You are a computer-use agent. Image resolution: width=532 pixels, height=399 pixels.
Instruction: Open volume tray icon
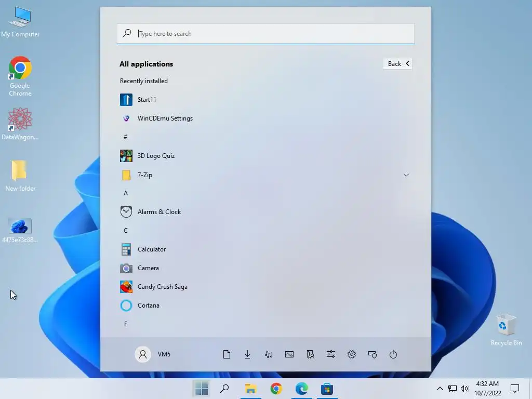pos(464,389)
